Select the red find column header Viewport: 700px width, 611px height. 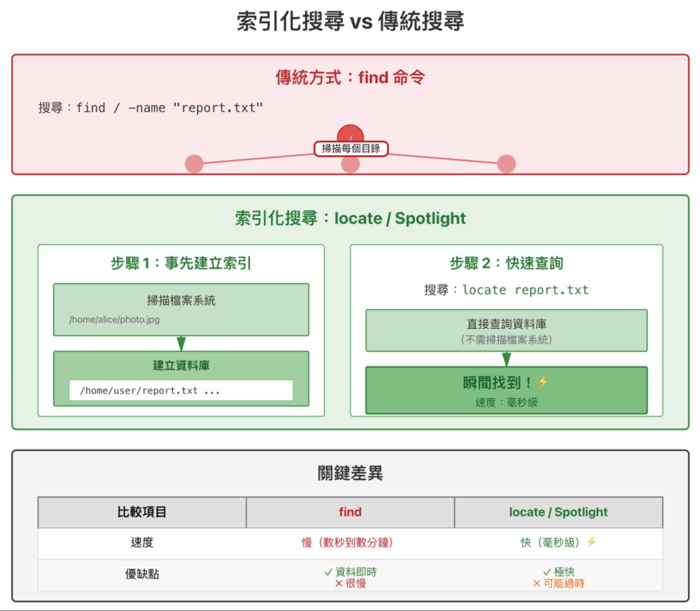click(x=350, y=512)
